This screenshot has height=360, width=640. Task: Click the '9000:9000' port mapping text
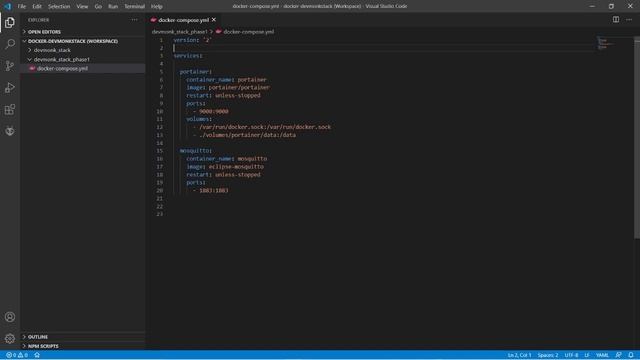214,111
